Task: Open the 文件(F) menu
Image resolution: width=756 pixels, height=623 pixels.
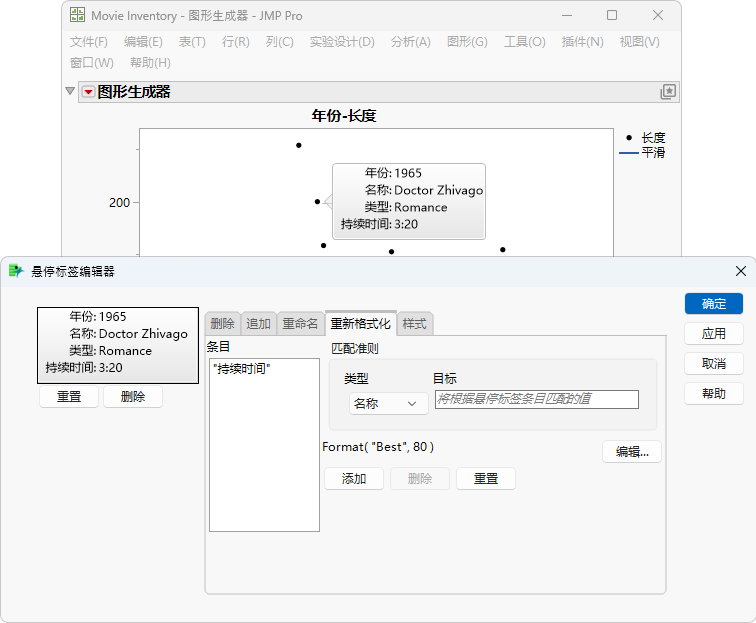Action: [89, 42]
